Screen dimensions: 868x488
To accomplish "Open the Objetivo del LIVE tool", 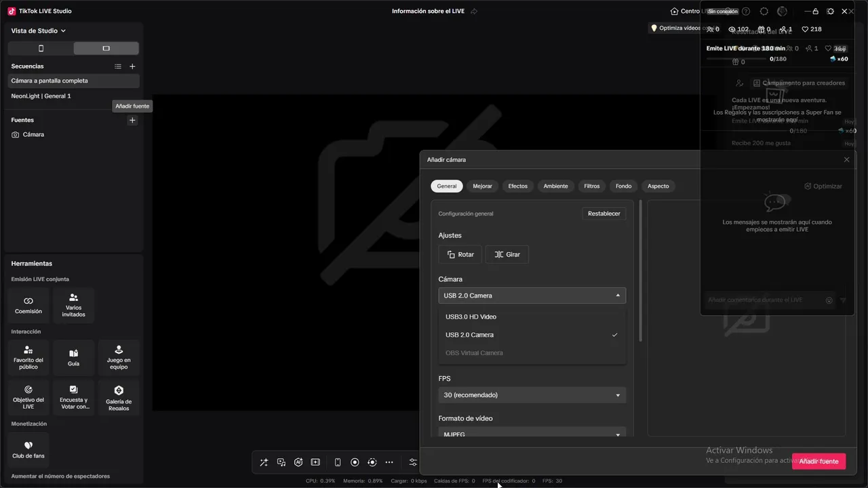I will (28, 397).
